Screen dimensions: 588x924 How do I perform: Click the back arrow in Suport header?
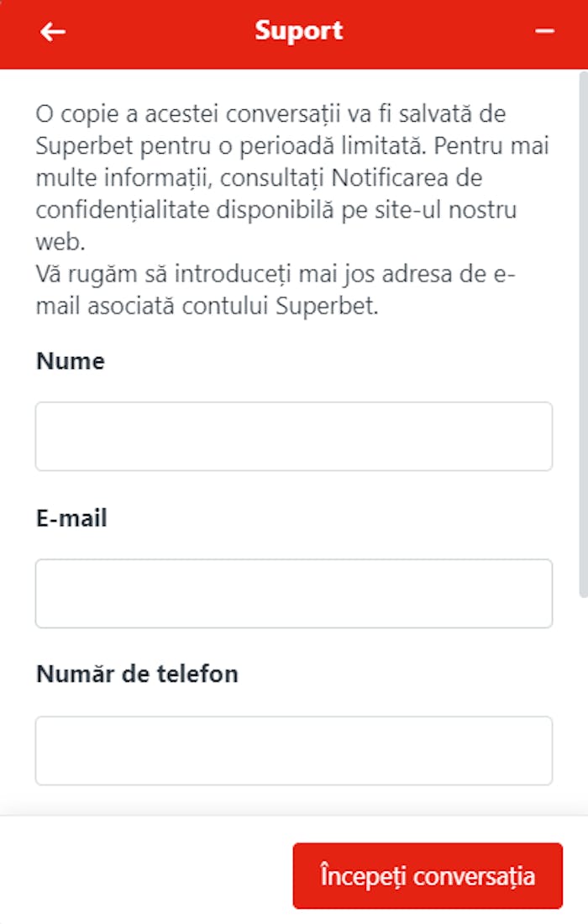[x=53, y=32]
